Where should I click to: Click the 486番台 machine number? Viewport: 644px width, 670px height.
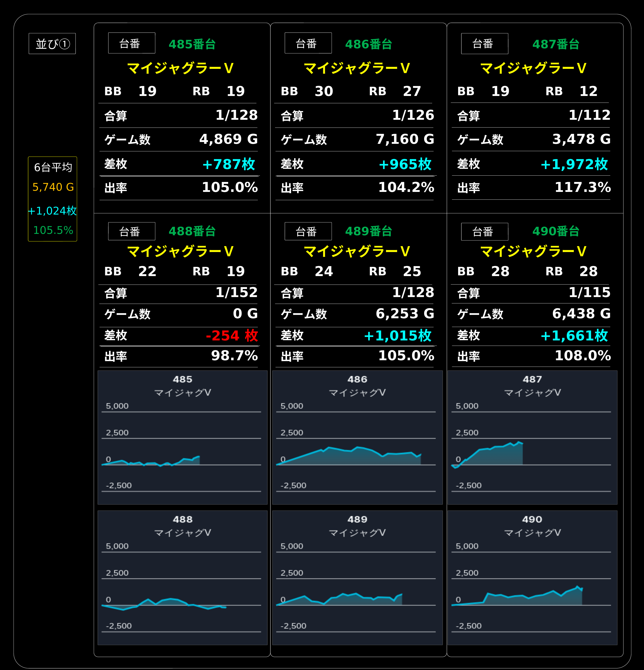(x=368, y=44)
